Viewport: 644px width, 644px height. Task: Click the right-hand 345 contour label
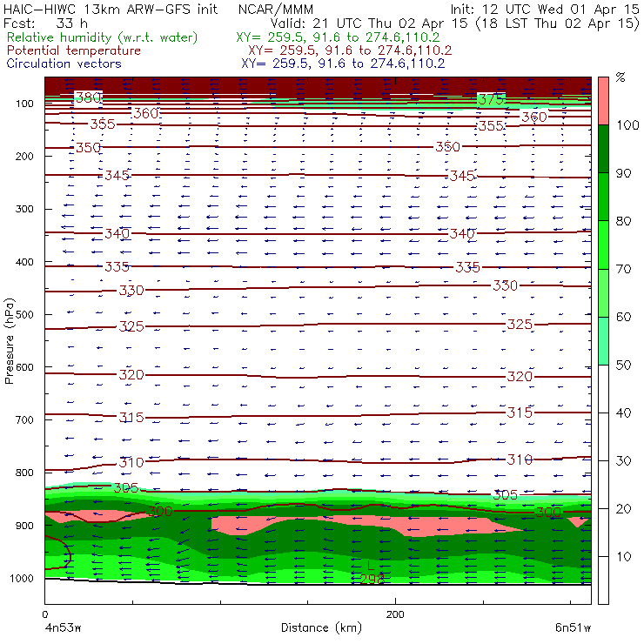click(462, 176)
